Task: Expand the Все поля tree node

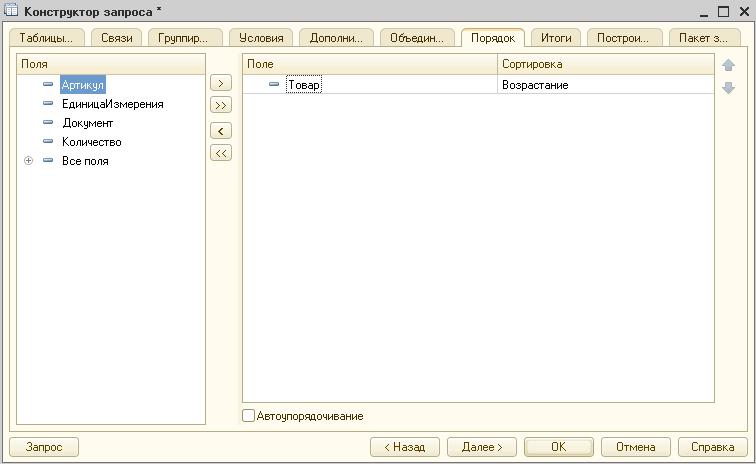Action: pos(29,161)
